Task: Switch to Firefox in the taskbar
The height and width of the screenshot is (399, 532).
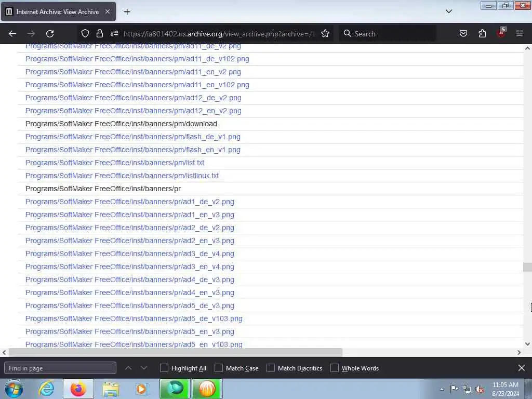Action: (78, 389)
